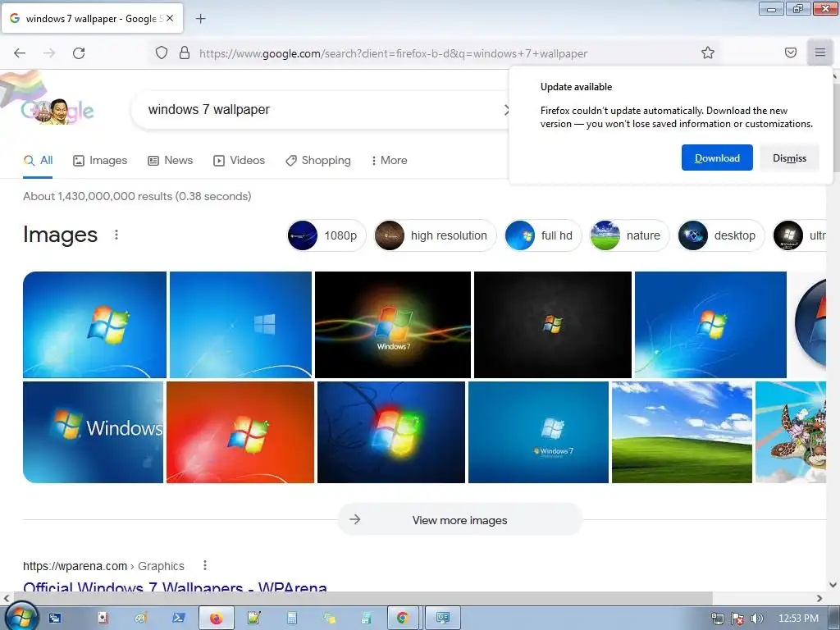840x630 pixels.
Task: Launch PowerShell from the taskbar
Action: pos(178,619)
